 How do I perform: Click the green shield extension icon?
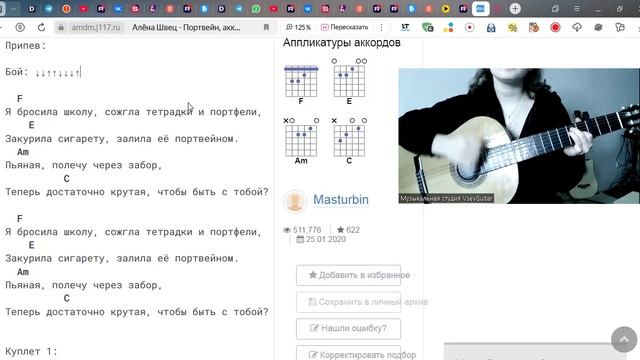(x=427, y=27)
